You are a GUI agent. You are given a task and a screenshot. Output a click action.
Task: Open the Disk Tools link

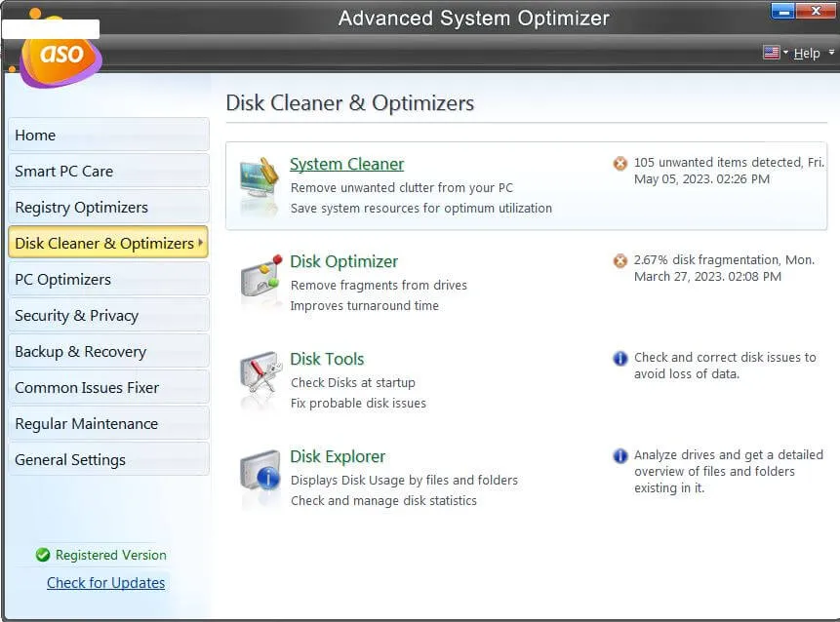tap(327, 359)
